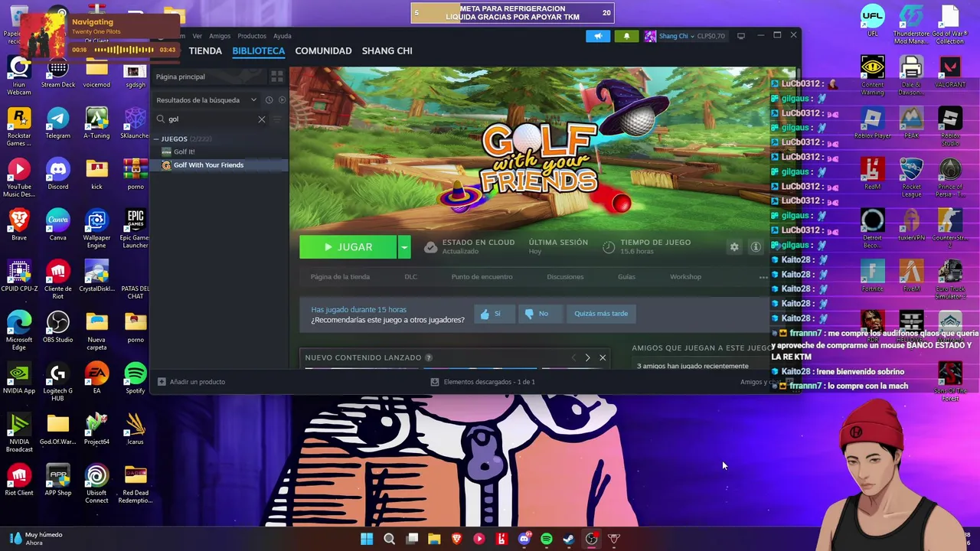Open the Productos menu
The image size is (980, 551).
coord(252,36)
